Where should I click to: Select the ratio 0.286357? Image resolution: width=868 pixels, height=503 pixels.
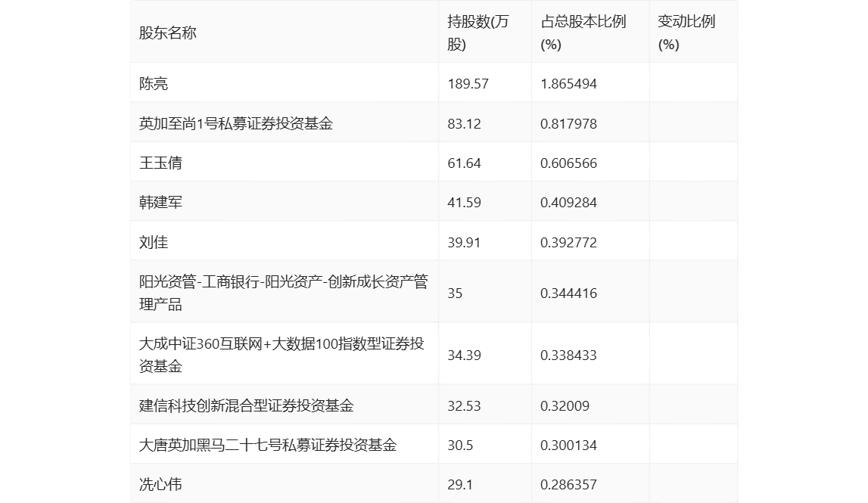coord(568,484)
